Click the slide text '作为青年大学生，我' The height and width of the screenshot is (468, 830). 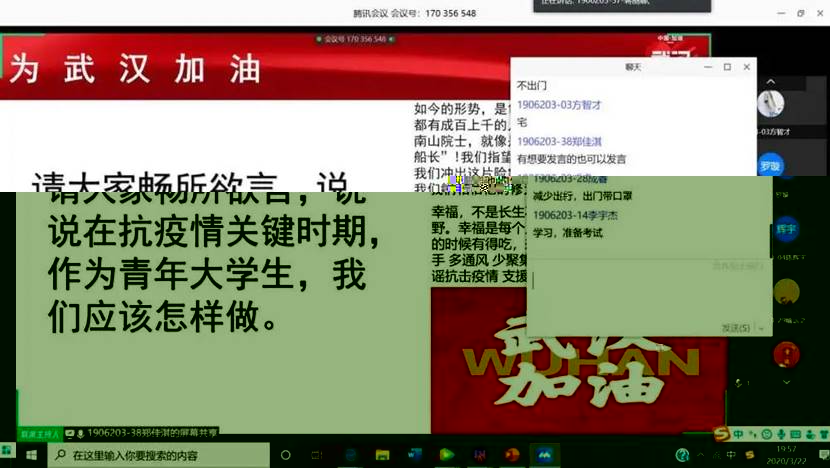(206, 275)
